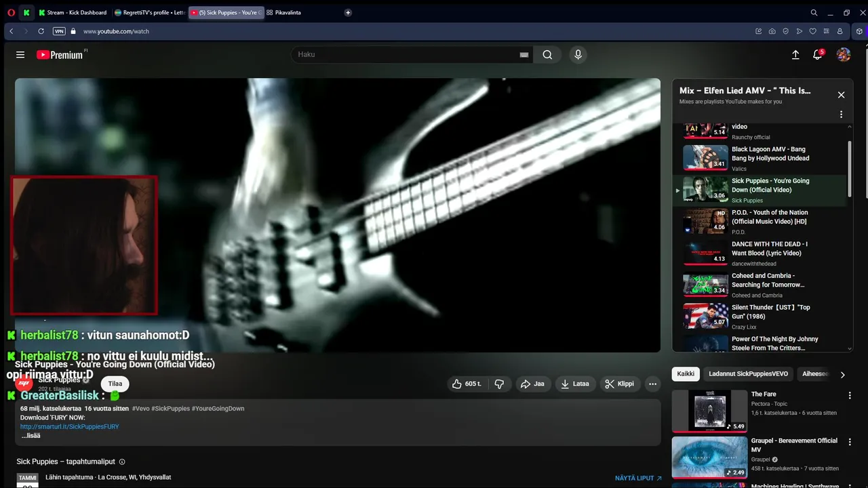Viewport: 868px width, 488px height.
Task: Click the site security padlock icon
Action: [x=73, y=31]
